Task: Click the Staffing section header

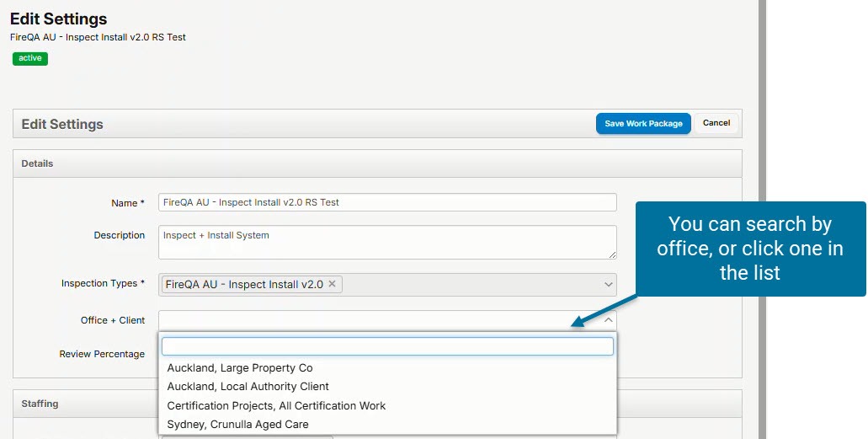Action: (40, 404)
